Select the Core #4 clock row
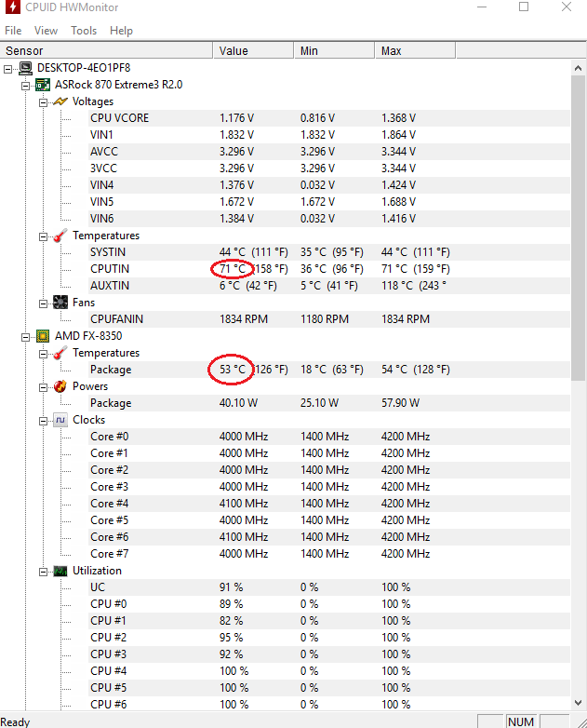 [329, 504]
